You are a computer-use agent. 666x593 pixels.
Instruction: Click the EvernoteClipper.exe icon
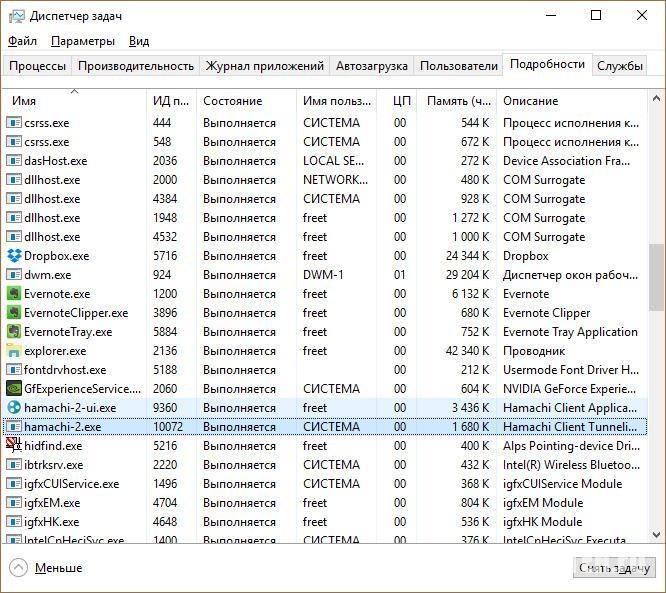14,313
